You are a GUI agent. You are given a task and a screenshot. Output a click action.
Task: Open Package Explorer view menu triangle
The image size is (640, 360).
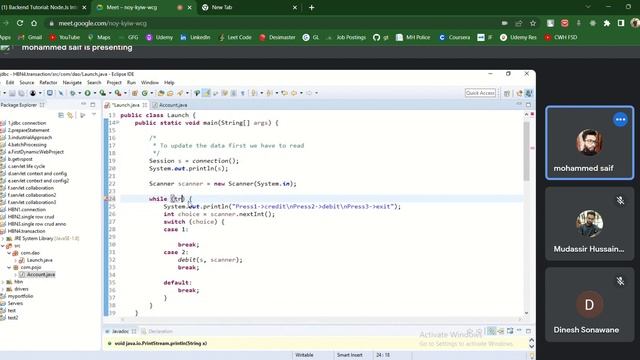point(94,115)
